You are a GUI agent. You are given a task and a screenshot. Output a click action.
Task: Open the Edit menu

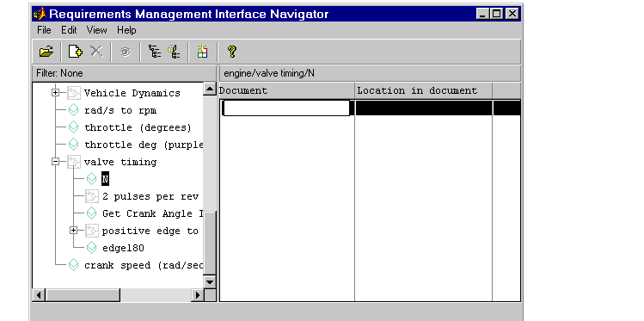[x=69, y=30]
